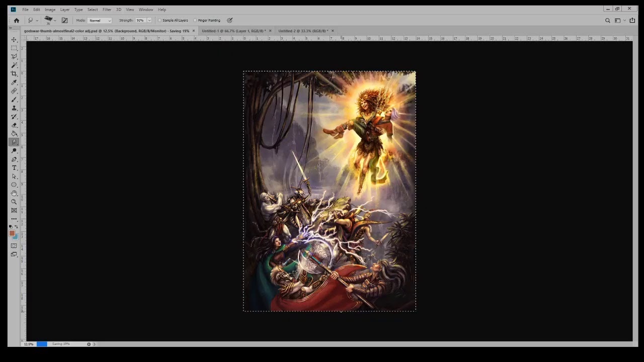Close the Untitled-1 document tab
Image resolution: width=644 pixels, height=362 pixels.
(x=270, y=31)
